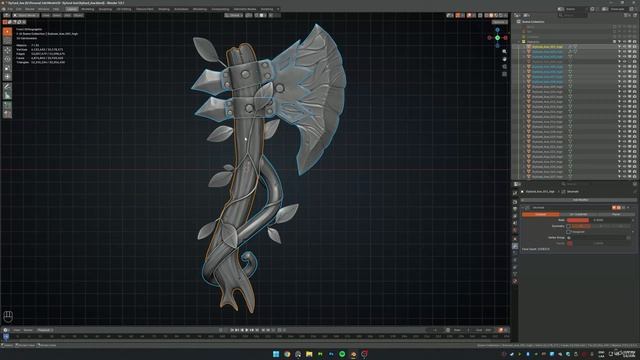Toggle eye visibility of the highlighted active mesh row
The width and height of the screenshot is (640, 360).
tap(624, 47)
